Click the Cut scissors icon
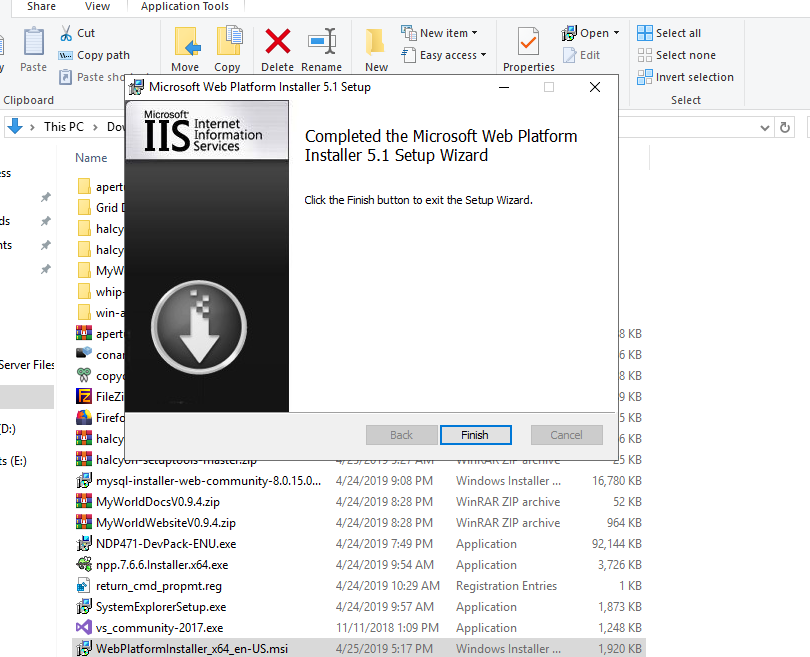 (66, 33)
